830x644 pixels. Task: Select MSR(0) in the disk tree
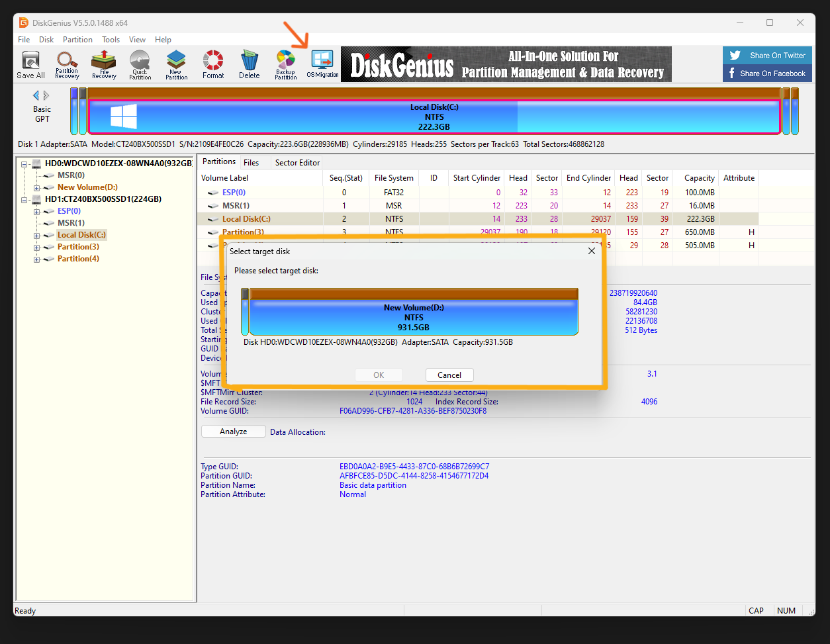(71, 175)
